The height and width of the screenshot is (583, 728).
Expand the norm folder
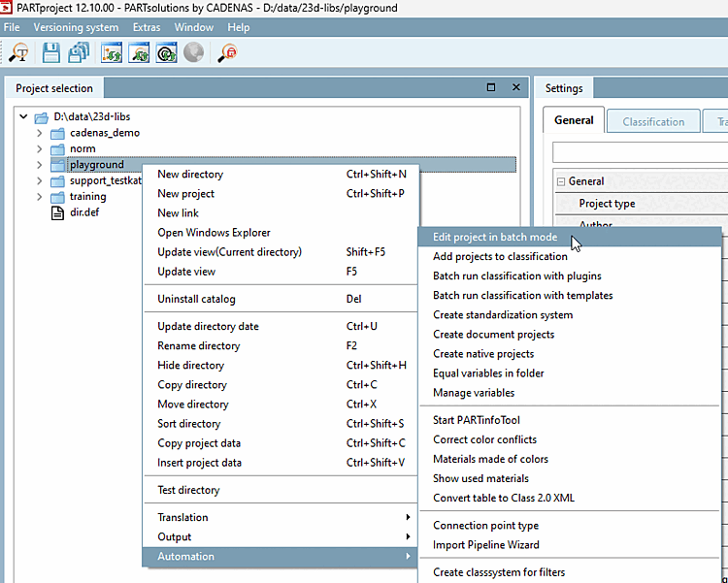pyautogui.click(x=40, y=149)
